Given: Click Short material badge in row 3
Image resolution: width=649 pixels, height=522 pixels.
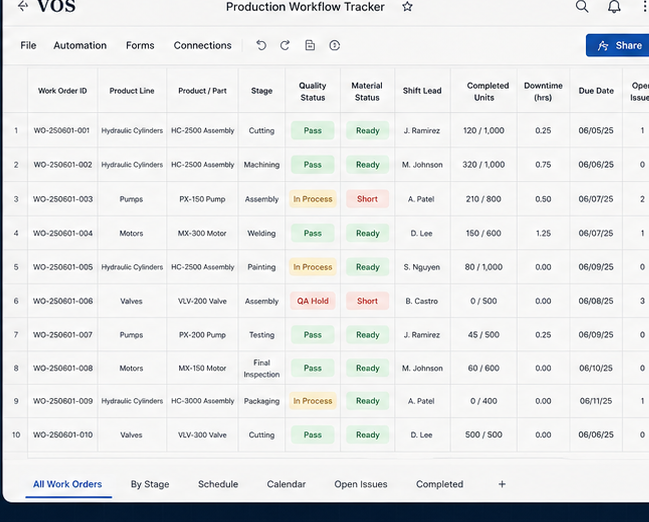Looking at the screenshot, I should (368, 199).
